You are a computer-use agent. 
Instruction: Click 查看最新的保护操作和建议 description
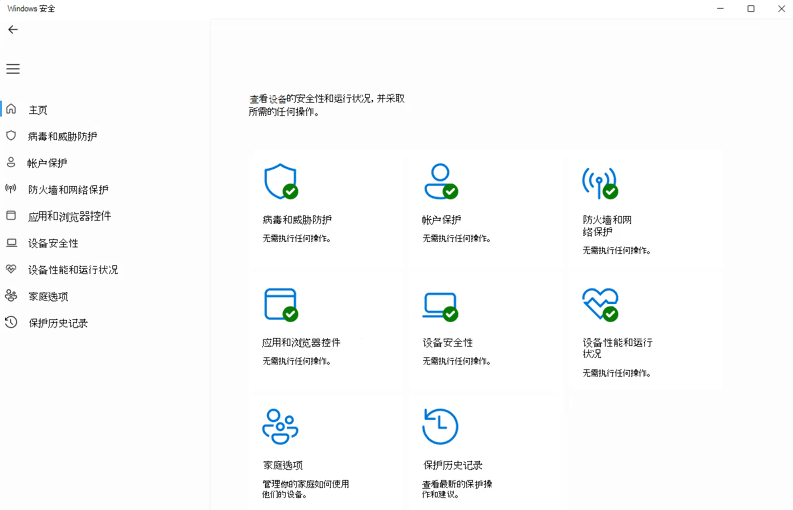pyautogui.click(x=457, y=489)
